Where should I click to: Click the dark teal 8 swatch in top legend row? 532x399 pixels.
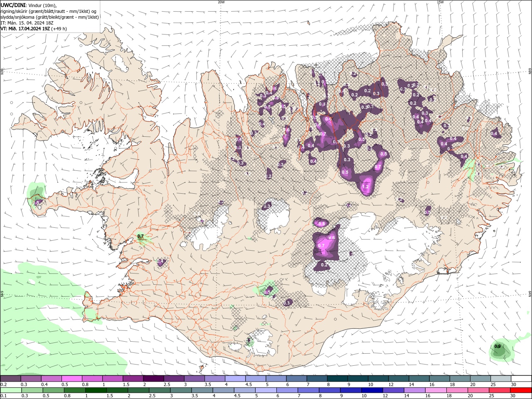(337, 378)
